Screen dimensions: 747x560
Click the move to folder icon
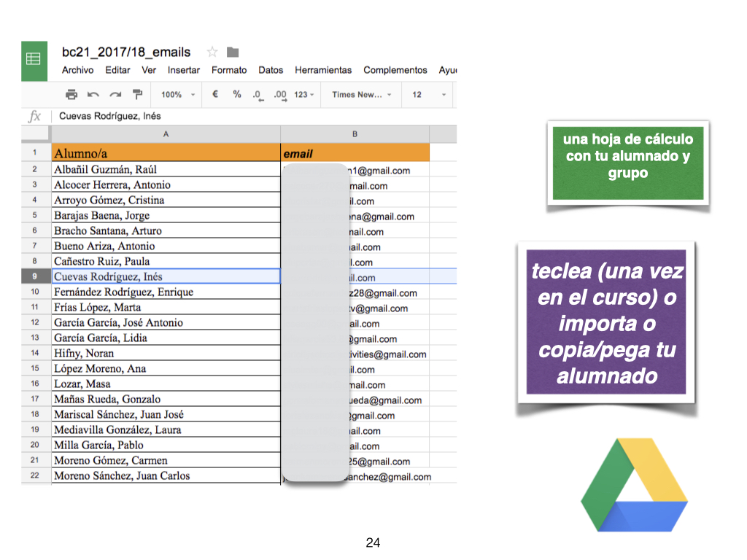pyautogui.click(x=233, y=52)
